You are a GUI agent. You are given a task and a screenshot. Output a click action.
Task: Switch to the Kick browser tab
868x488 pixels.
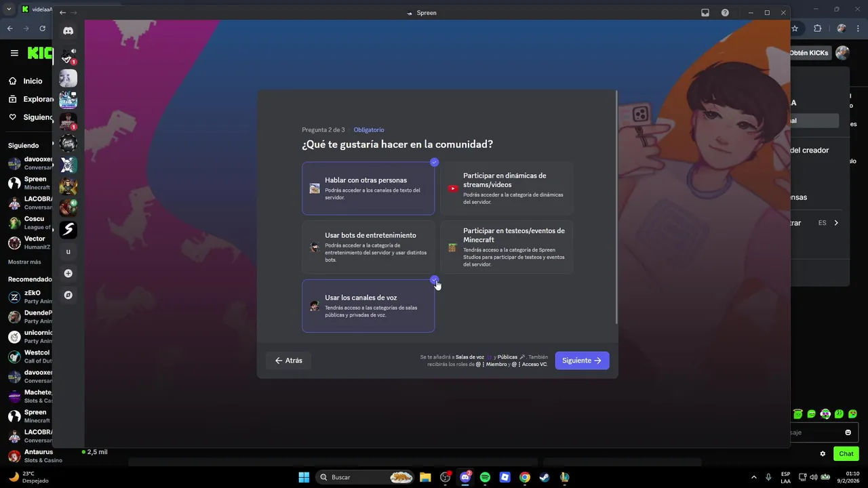[x=35, y=9]
